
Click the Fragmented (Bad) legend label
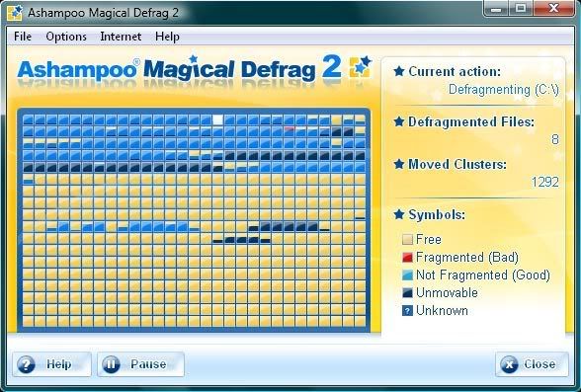point(467,258)
